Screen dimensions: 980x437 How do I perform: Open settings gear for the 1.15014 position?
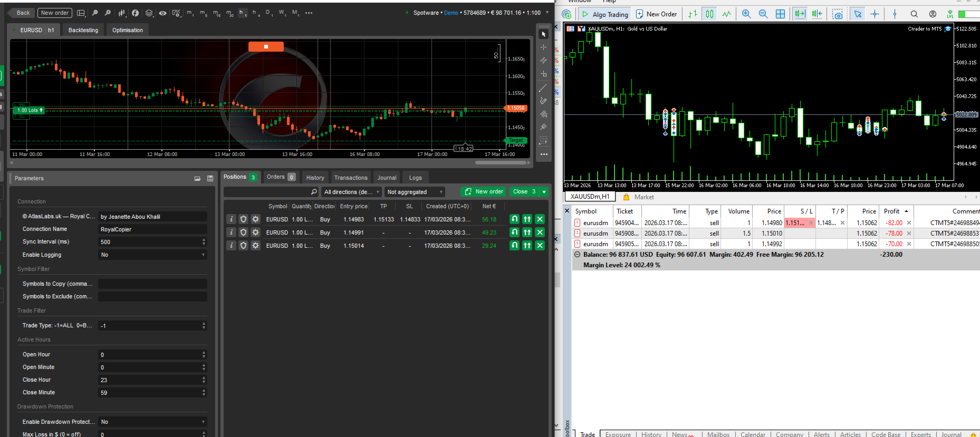[256, 246]
